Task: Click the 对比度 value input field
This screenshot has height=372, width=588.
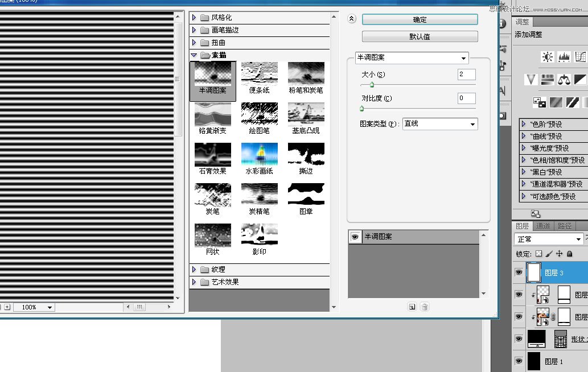Action: (467, 98)
